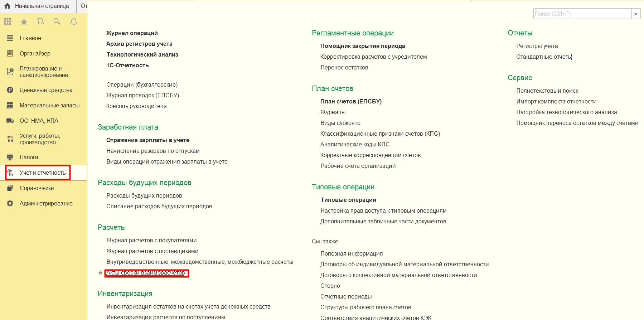
Task: Click the ОС, НМА, НПА truck icon
Action: click(x=10, y=121)
